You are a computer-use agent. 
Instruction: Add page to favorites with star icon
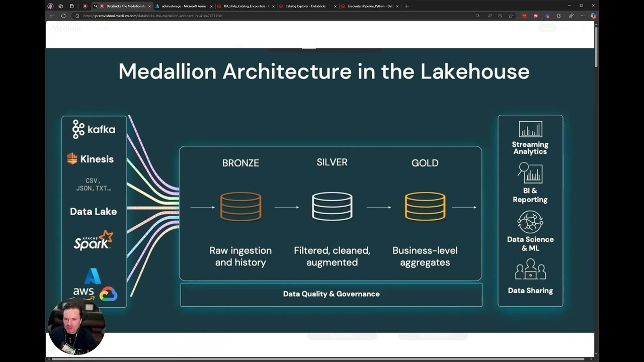coord(511,16)
